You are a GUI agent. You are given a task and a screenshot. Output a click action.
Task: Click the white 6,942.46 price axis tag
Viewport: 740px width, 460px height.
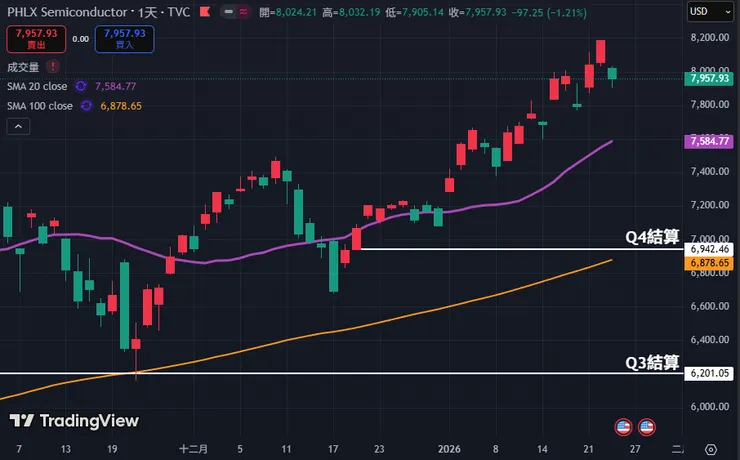[x=709, y=249]
